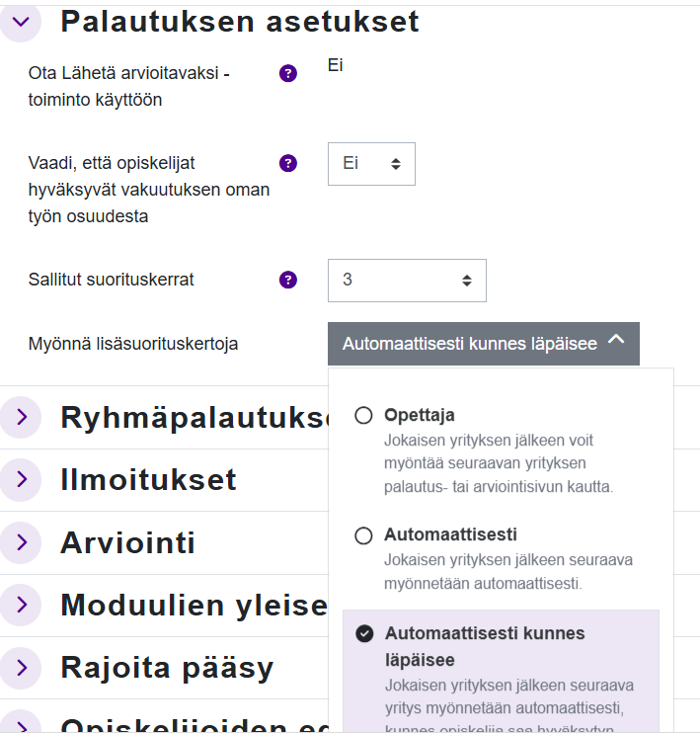Click help icon next to Lähetä arvioitavaksi setting

288,72
